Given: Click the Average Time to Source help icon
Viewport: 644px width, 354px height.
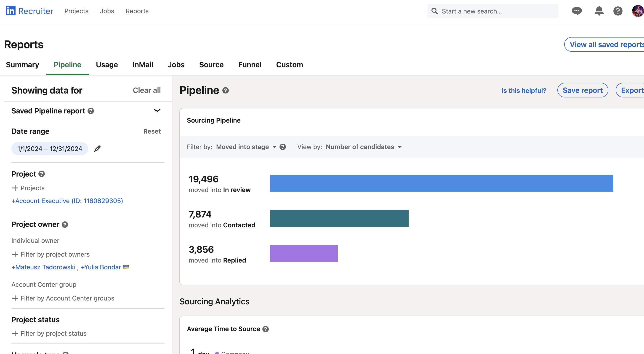Looking at the screenshot, I should click(266, 329).
